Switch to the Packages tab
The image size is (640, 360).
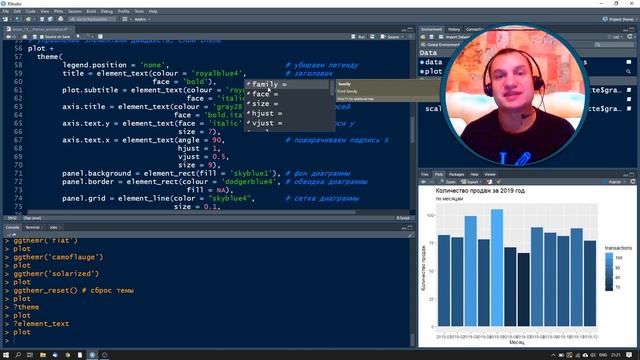pyautogui.click(x=456, y=174)
